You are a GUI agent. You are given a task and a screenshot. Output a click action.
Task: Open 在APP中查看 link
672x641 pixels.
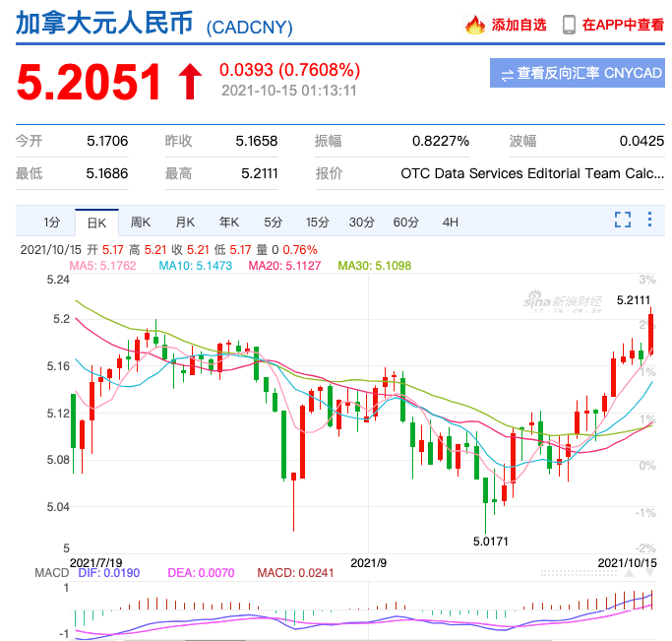click(x=623, y=25)
